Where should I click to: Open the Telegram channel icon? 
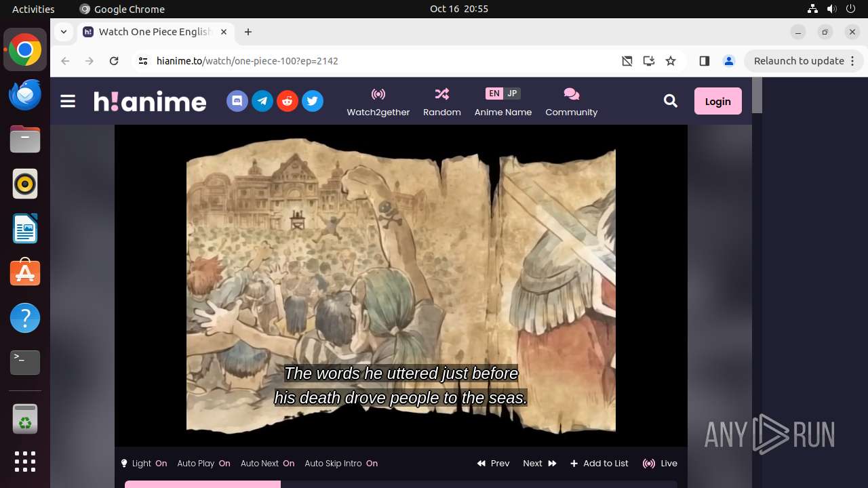[262, 101]
